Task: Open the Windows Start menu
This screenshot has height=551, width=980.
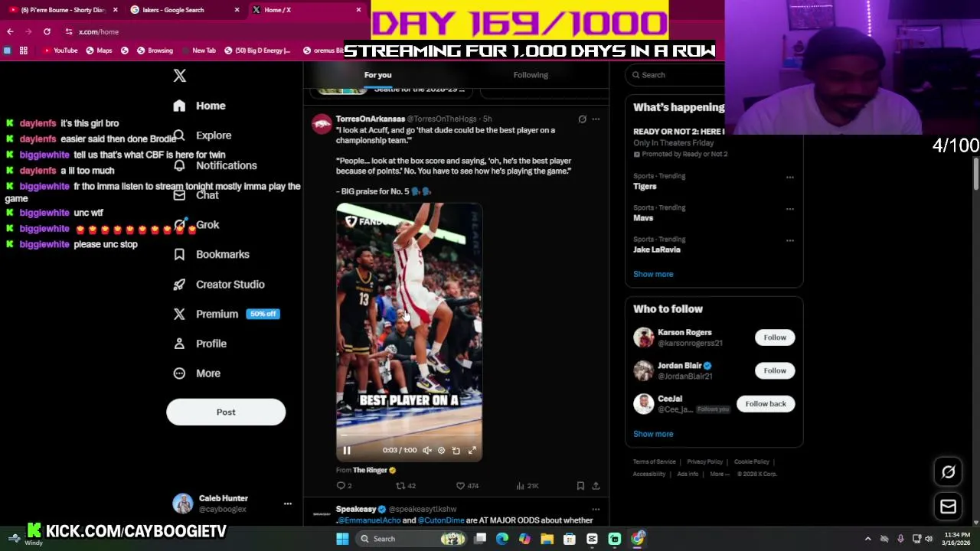Action: pos(342,539)
